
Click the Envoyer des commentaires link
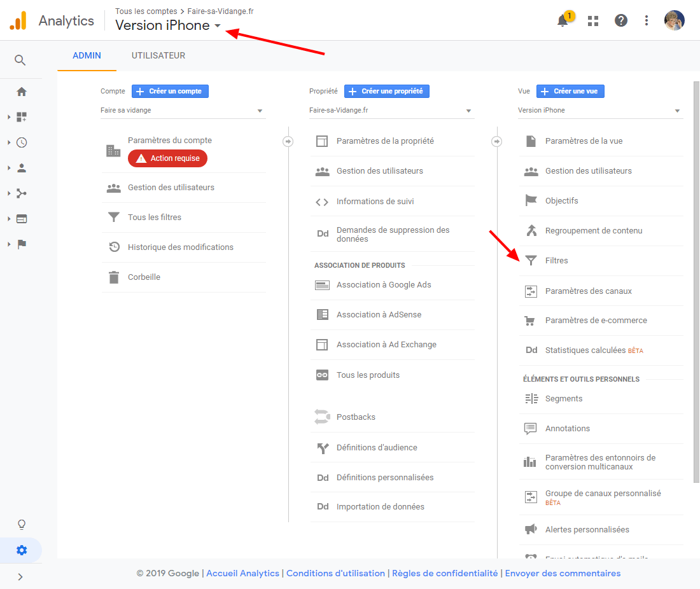[x=563, y=573]
